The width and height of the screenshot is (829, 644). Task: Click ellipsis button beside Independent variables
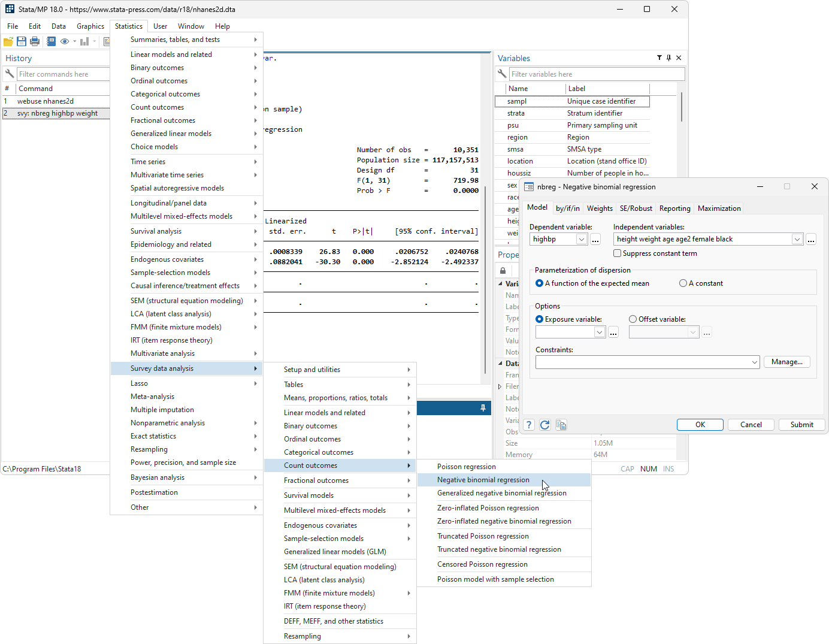[x=811, y=239]
